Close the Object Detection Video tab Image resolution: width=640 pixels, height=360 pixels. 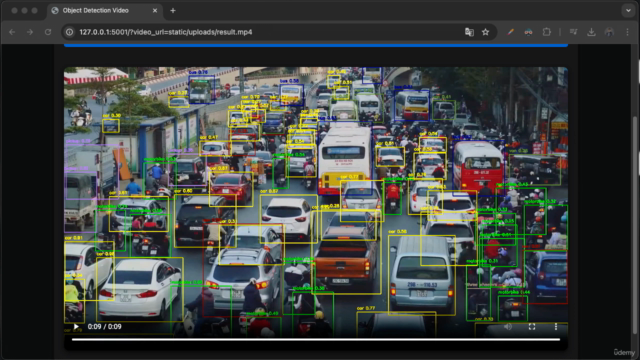(155, 11)
